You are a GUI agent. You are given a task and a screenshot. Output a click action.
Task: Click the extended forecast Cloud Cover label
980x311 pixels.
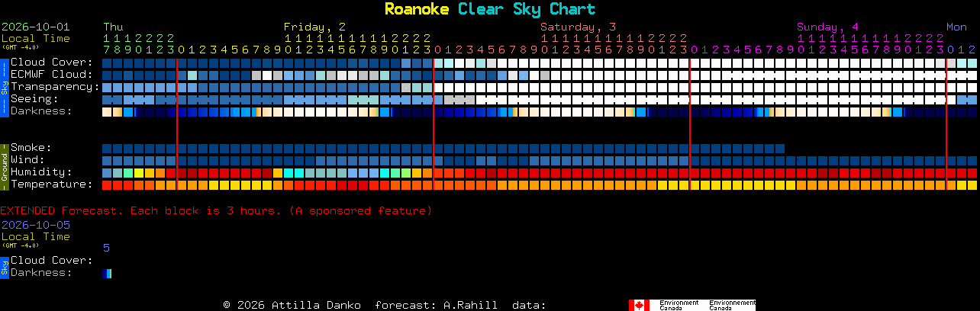[x=52, y=261]
